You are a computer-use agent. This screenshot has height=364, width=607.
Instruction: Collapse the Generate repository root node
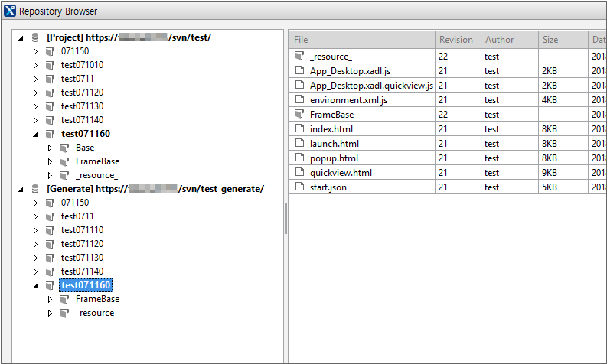(21, 189)
